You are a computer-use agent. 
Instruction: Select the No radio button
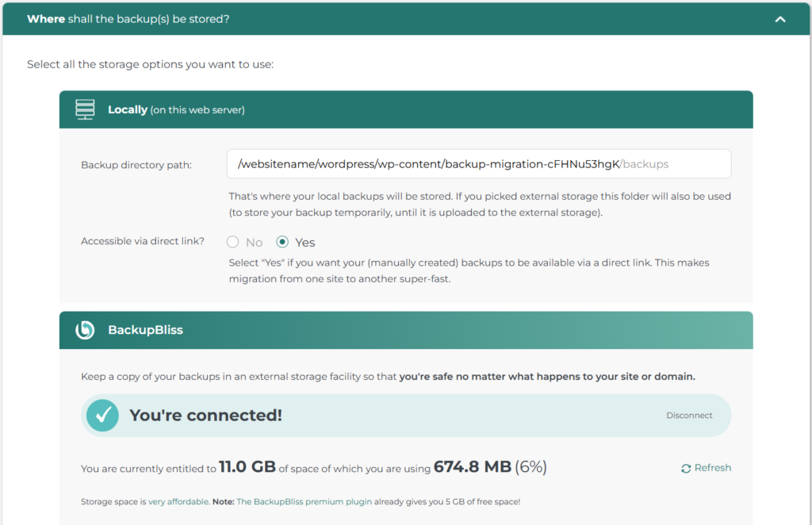click(233, 242)
